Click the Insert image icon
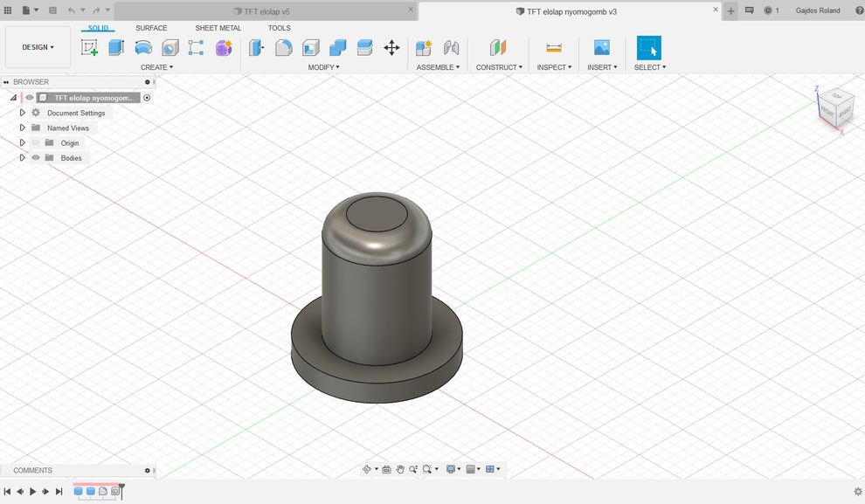865x504 pixels. [601, 48]
